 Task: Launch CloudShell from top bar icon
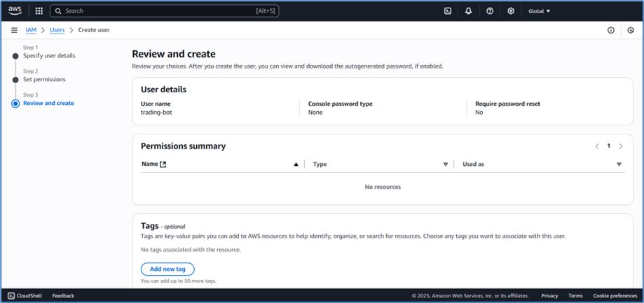[447, 11]
